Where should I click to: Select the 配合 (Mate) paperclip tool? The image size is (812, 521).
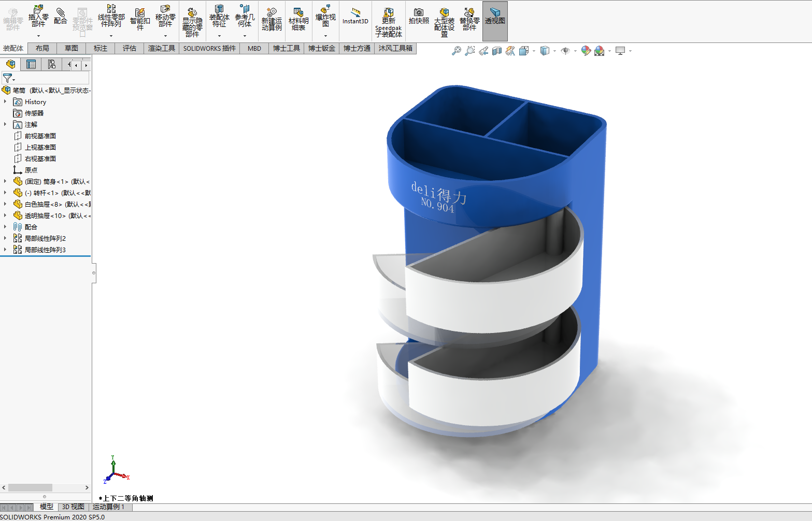coord(60,16)
